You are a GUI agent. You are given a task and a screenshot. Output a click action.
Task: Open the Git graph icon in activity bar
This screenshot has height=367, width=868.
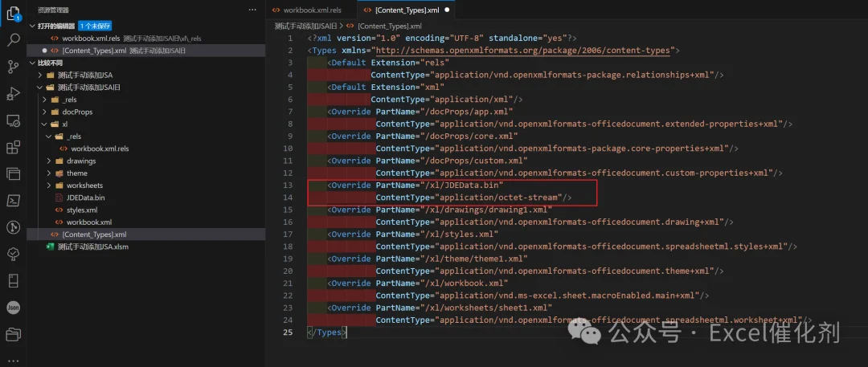14,227
